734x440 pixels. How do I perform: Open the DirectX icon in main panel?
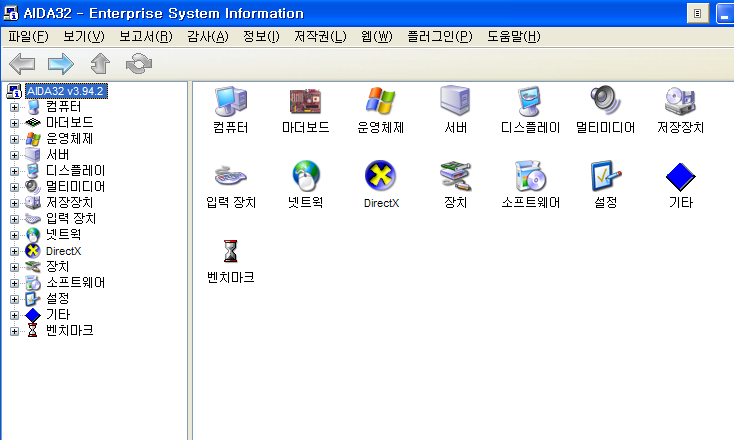click(x=380, y=176)
